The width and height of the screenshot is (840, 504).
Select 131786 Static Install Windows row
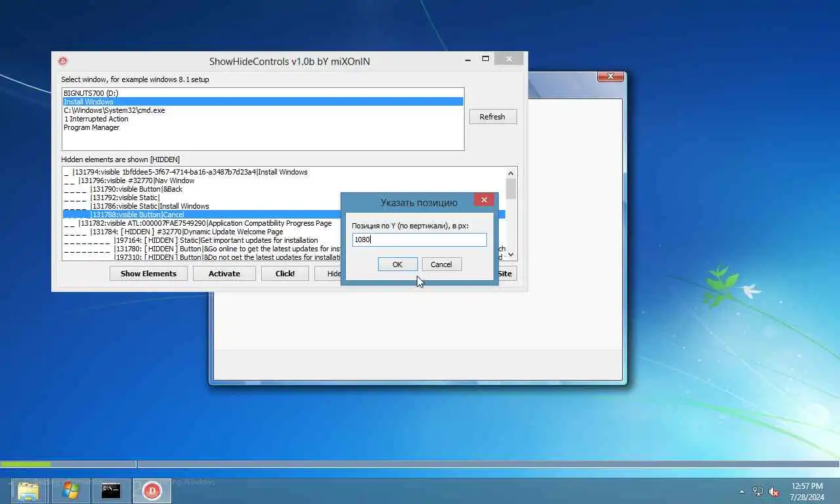[284, 206]
